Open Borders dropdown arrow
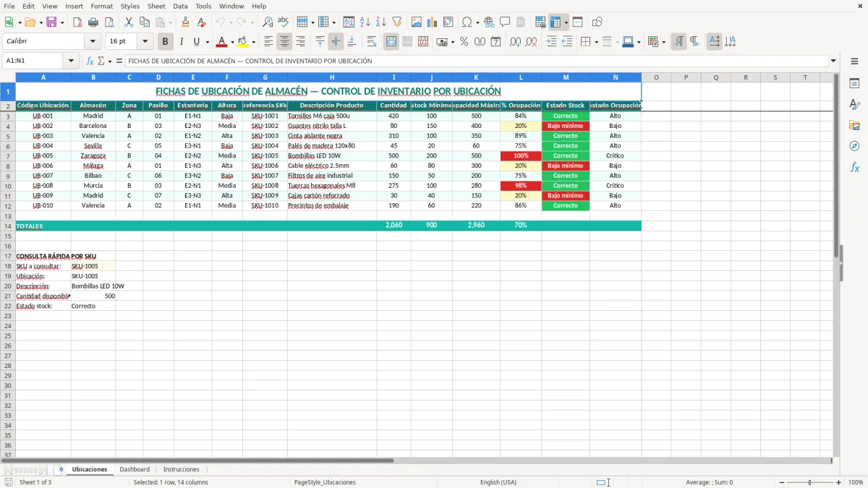The image size is (868, 488). click(597, 42)
